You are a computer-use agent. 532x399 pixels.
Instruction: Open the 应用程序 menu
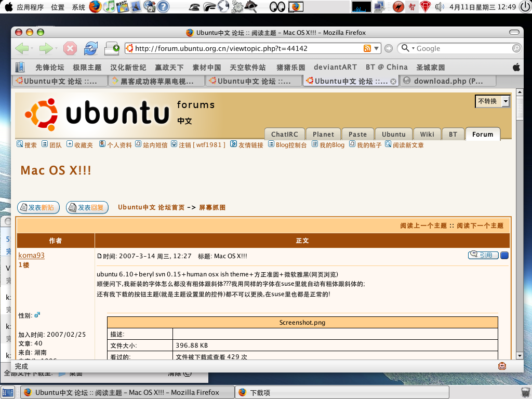tap(30, 7)
